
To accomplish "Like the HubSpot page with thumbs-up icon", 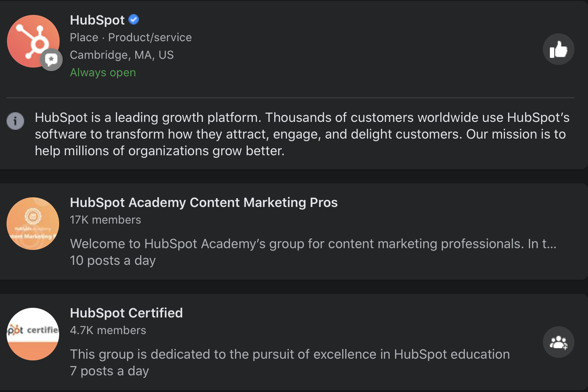I will click(558, 50).
